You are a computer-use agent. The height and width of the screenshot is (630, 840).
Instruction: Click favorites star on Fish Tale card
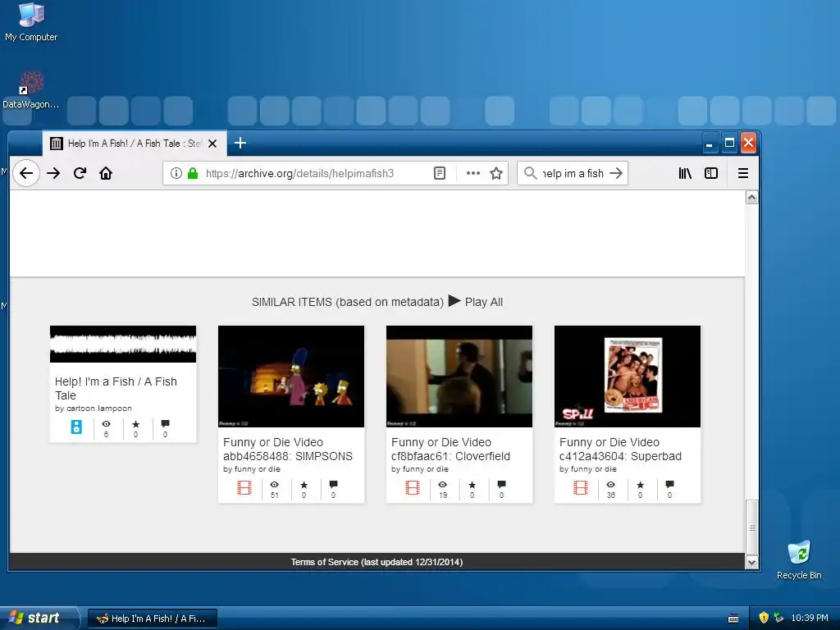point(135,424)
